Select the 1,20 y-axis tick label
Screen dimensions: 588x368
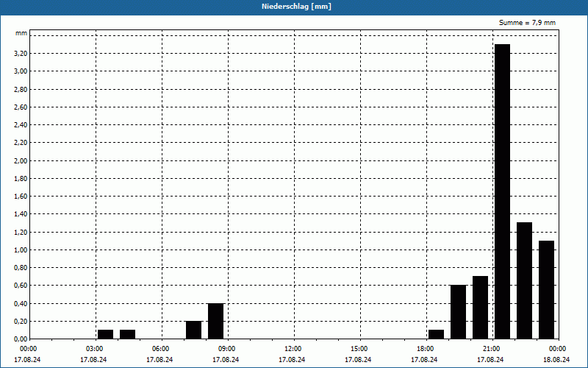(21, 232)
